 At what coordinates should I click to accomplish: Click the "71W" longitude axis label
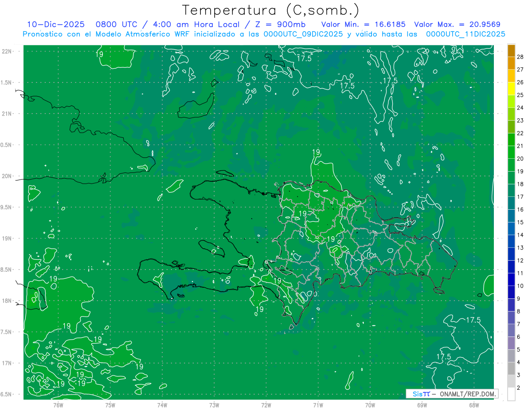tap(318, 405)
